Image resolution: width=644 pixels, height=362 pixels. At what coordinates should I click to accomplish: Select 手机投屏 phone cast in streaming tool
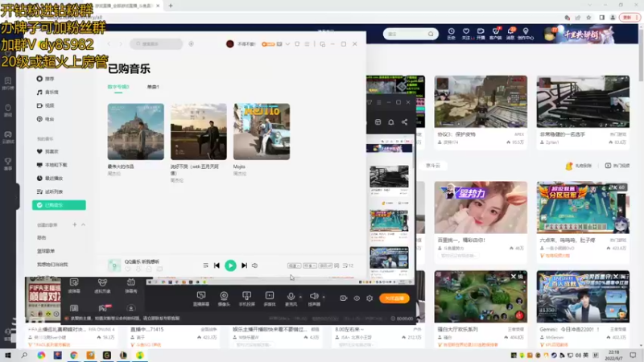[247, 298]
